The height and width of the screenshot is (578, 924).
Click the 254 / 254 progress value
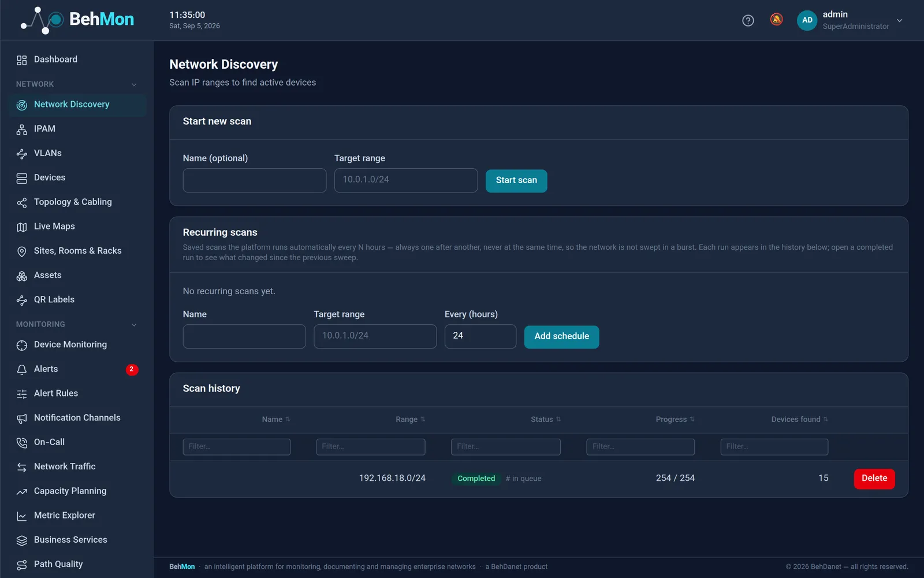coord(675,479)
